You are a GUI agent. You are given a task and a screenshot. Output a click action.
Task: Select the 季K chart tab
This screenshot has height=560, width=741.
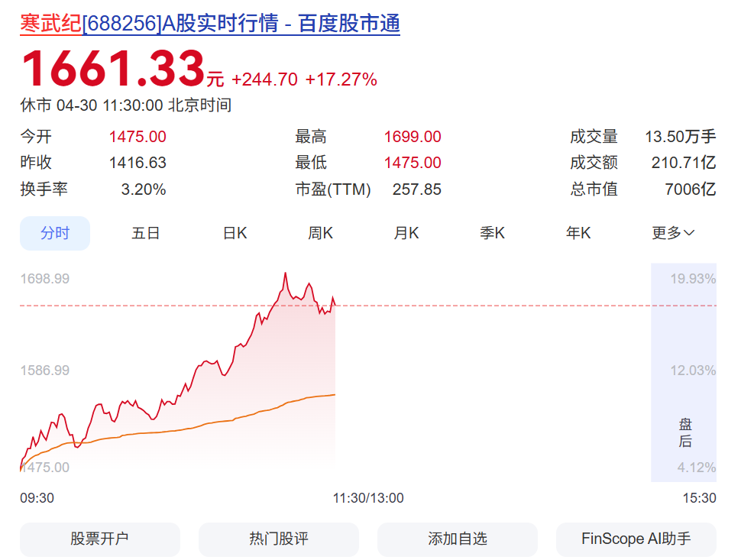coord(493,233)
